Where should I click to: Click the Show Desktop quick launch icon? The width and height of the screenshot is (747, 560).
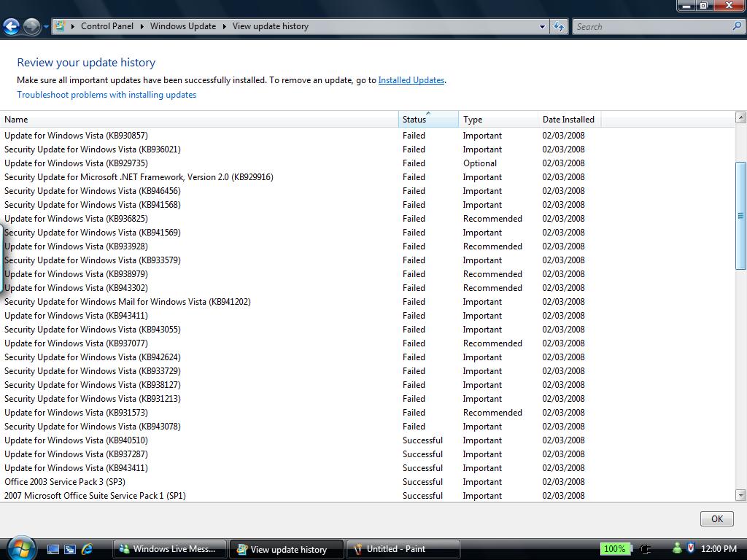point(53,549)
